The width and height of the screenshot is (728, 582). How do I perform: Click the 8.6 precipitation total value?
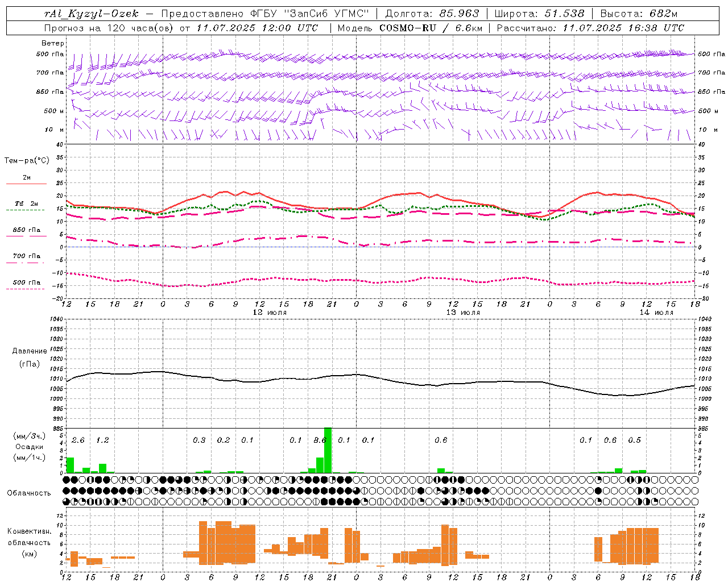tap(320, 440)
